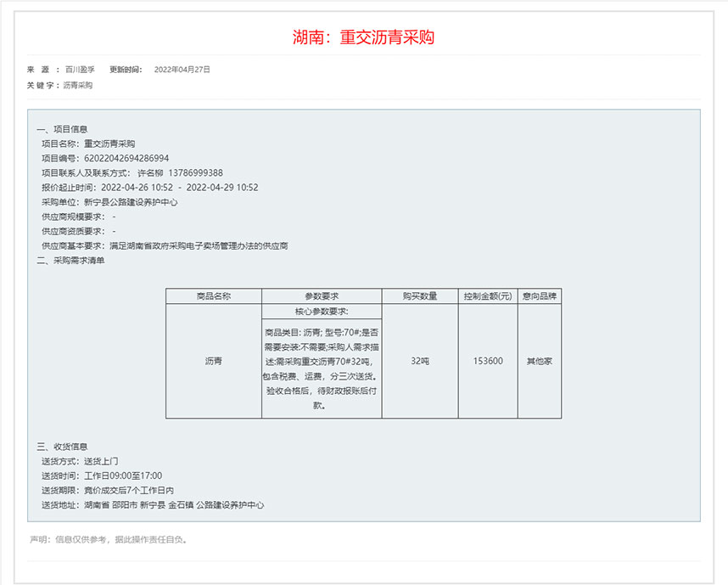
Task: Click the update date 2022年04月27日
Action: coord(182,70)
